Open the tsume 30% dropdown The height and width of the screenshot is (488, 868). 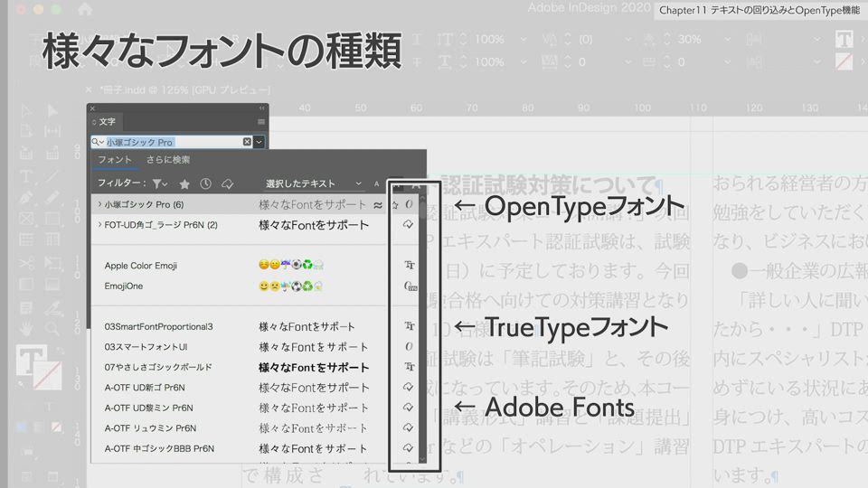(x=727, y=39)
